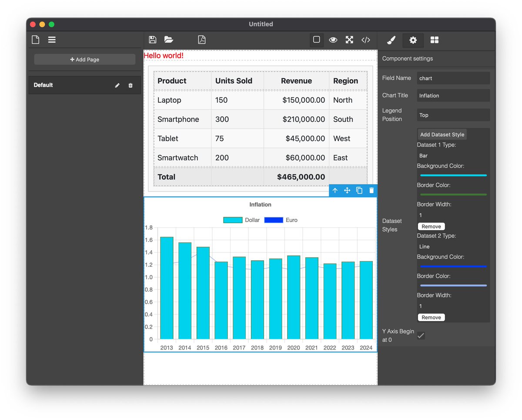Open the Dataset 2 Type dropdown
The width and height of the screenshot is (522, 420).
[x=453, y=246]
